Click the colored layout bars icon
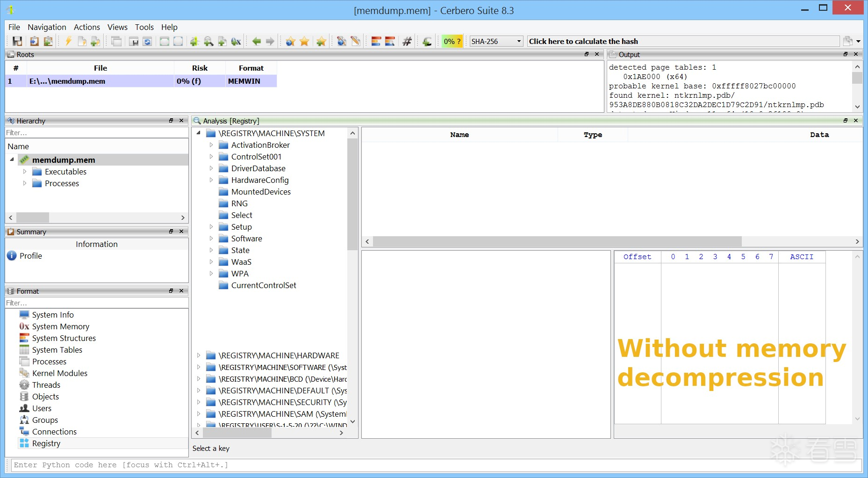Screen dimensions: 868x478 pos(376,41)
